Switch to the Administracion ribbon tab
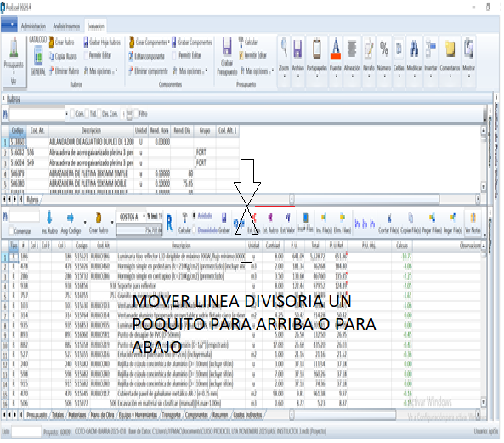Screen dimensions: 504x443 click(x=33, y=26)
